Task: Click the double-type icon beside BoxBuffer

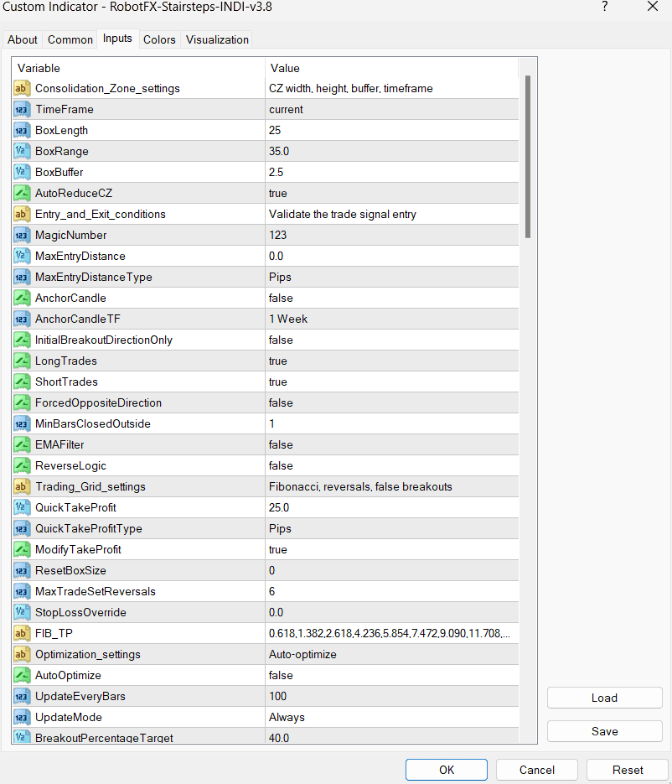Action: click(x=22, y=173)
